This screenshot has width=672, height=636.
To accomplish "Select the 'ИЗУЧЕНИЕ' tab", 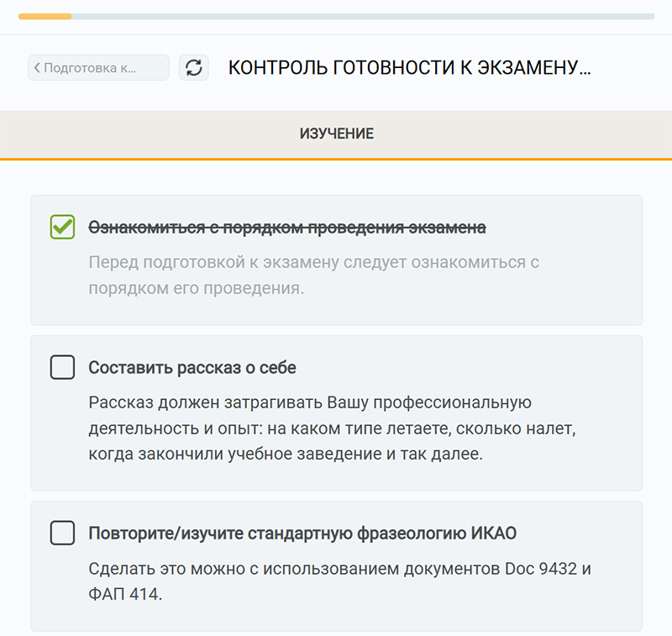I will [x=336, y=134].
